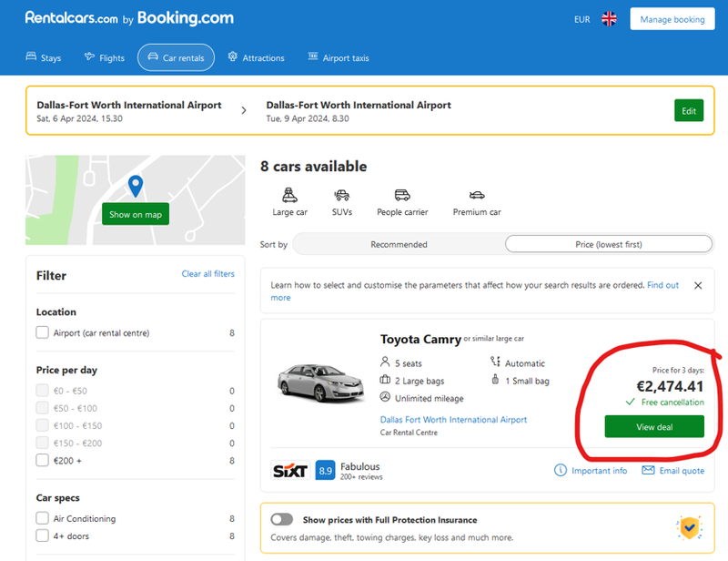Tick the €100 - €150 price checkbox
Screen dimensions: 728x561
click(42, 425)
